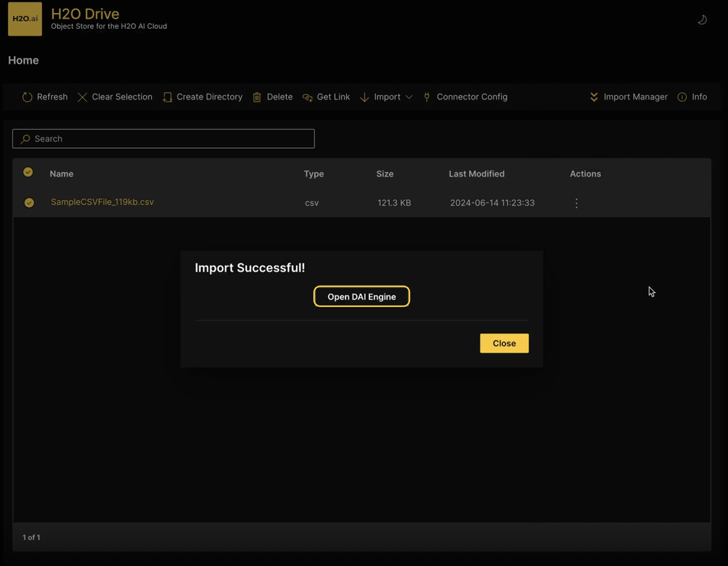Open the SampleCSVFile_119kb.csv file link
Image resolution: width=728 pixels, height=566 pixels.
(x=102, y=202)
